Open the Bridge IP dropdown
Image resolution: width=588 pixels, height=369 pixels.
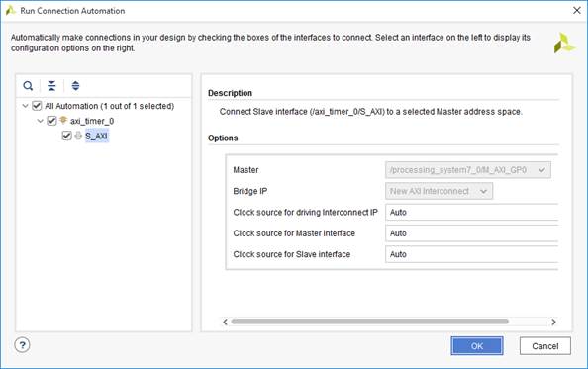coord(439,191)
